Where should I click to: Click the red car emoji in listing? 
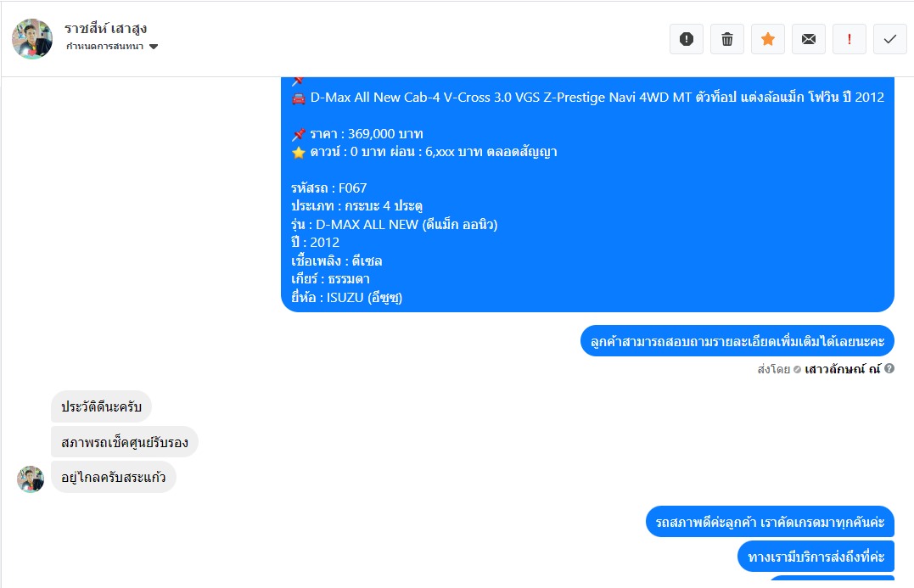tap(299, 98)
